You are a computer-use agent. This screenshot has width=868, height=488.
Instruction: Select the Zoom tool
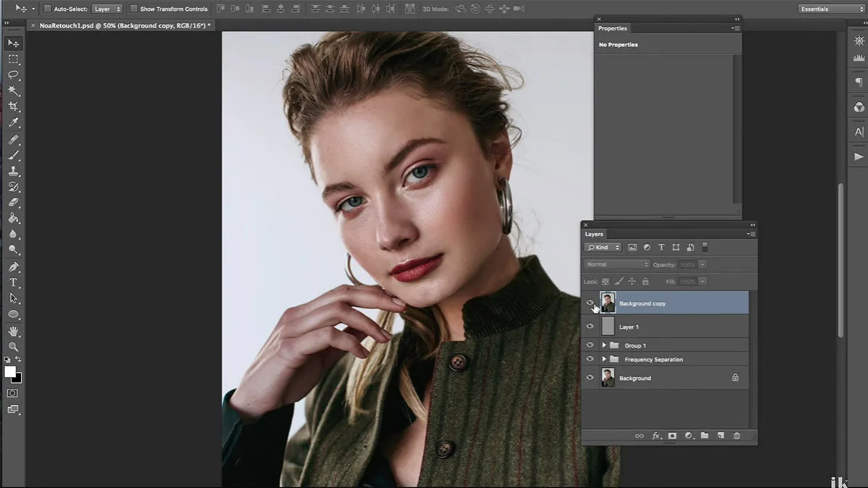tap(13, 347)
